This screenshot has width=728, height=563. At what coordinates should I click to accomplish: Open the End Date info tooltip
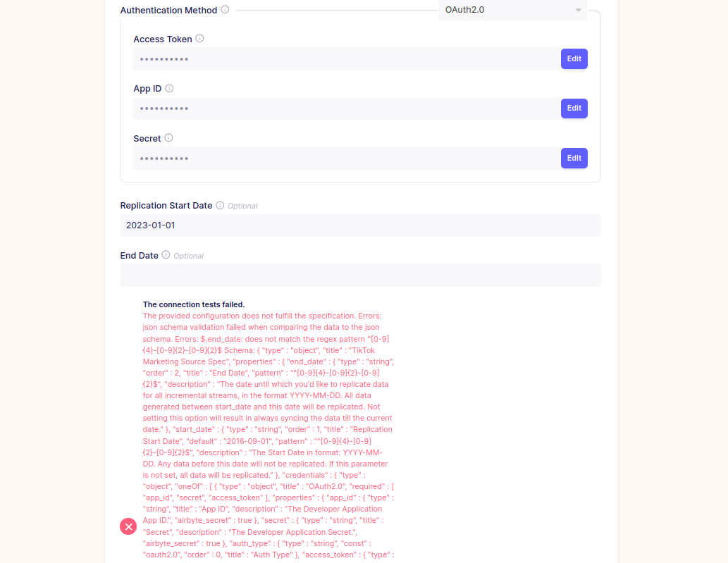pos(165,255)
